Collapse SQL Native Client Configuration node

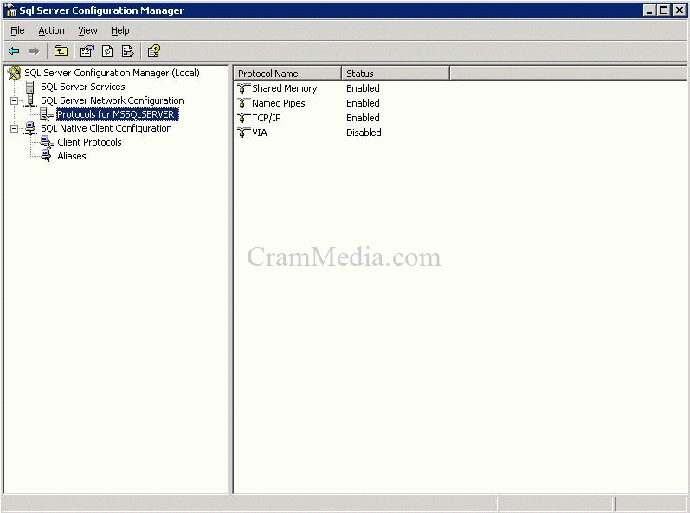coord(14,129)
